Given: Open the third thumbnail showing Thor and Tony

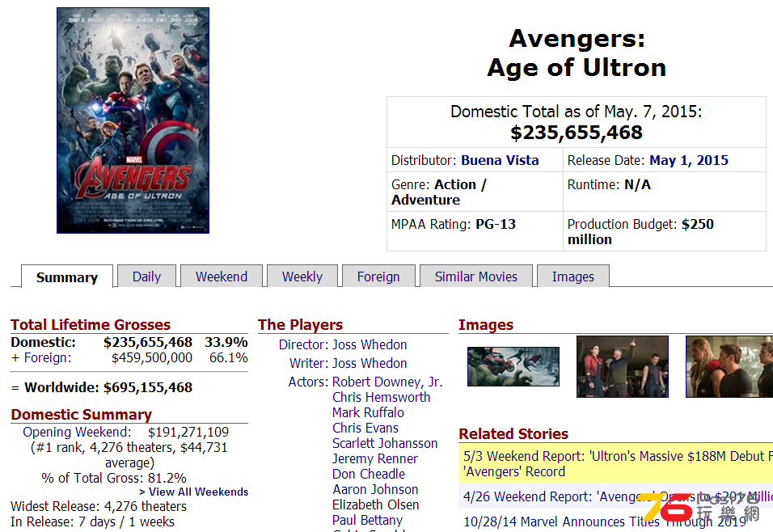Looking at the screenshot, I should point(729,366).
